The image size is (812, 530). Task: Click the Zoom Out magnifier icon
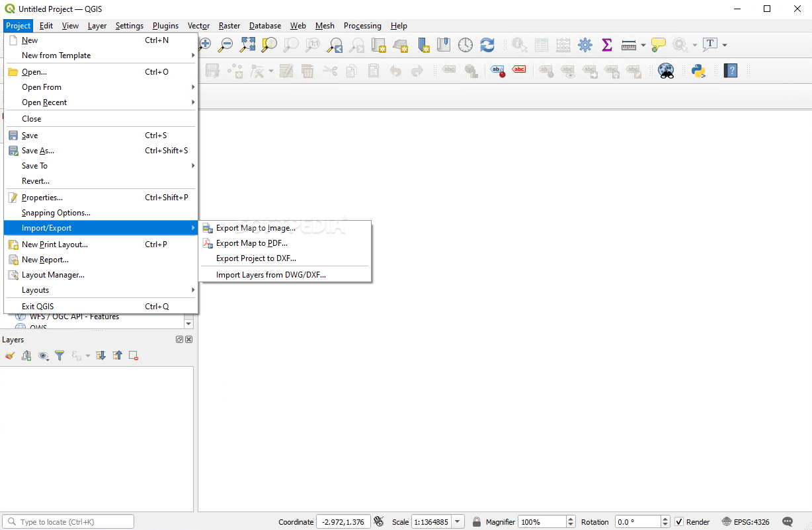coord(225,45)
